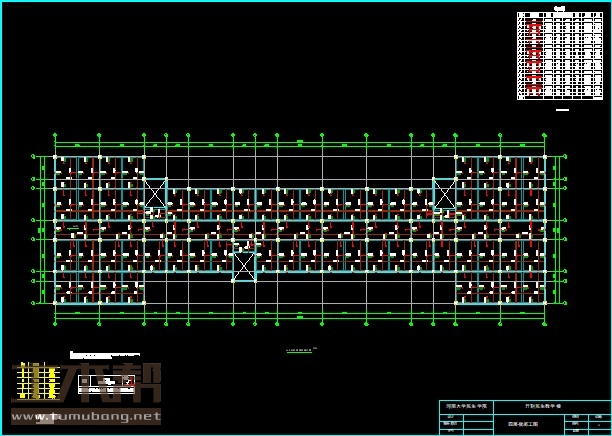The width and height of the screenshot is (612, 436).
Task: Select the bottom center crossed opening
Action: [x=244, y=266]
